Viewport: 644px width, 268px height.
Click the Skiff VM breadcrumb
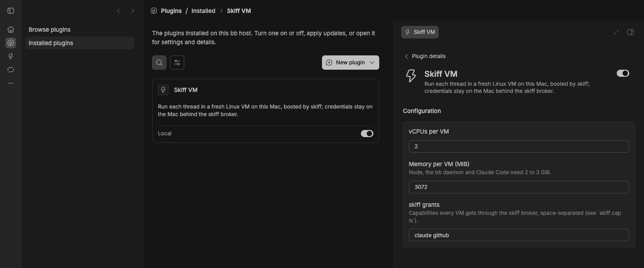(x=239, y=11)
